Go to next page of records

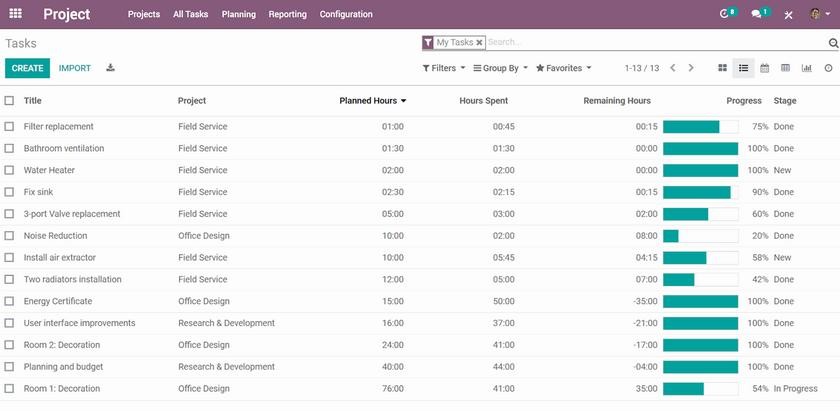point(691,68)
